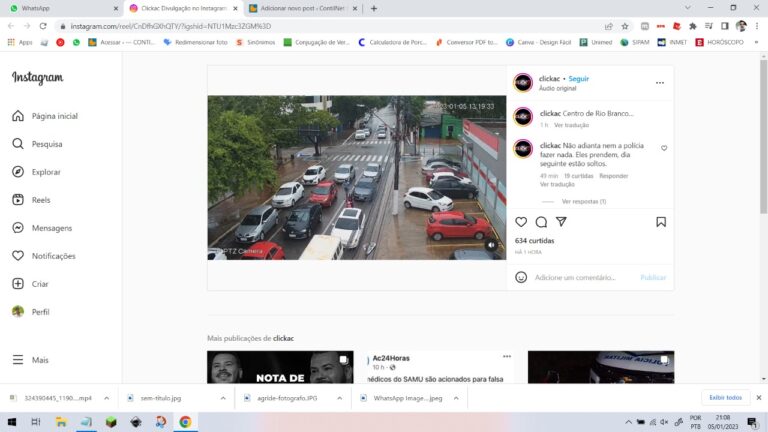Open the HORÓSCOPO bookmark
Viewport: 768px width, 432px height.
click(x=720, y=43)
